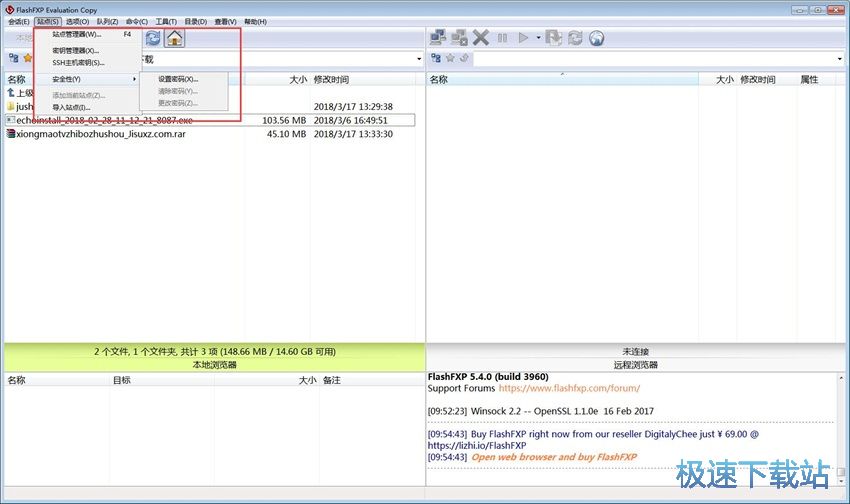Click log scrollbar up arrow
Viewport: 850px width, 504px height.
pyautogui.click(x=841, y=378)
